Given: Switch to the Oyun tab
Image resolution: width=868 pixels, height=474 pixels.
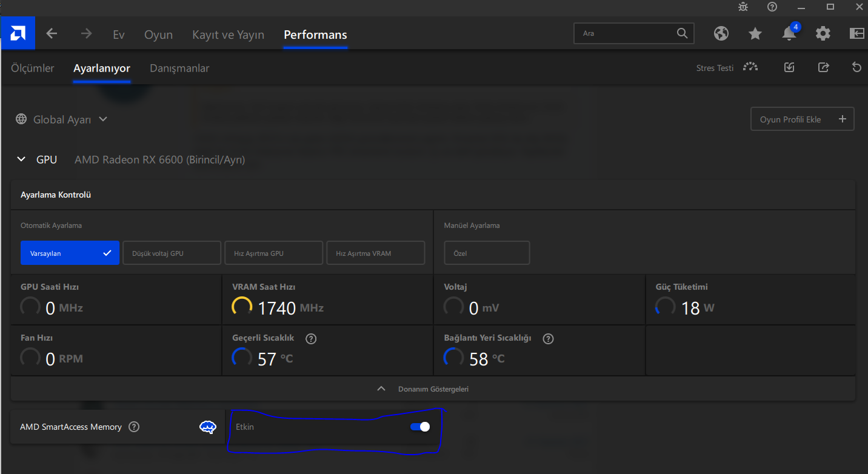Looking at the screenshot, I should [158, 35].
